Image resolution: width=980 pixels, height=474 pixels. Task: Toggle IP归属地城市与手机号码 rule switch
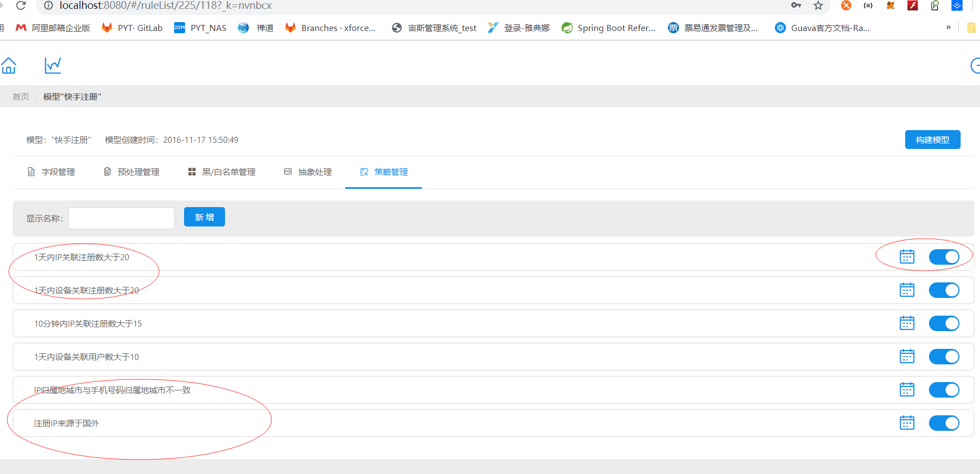(x=944, y=390)
